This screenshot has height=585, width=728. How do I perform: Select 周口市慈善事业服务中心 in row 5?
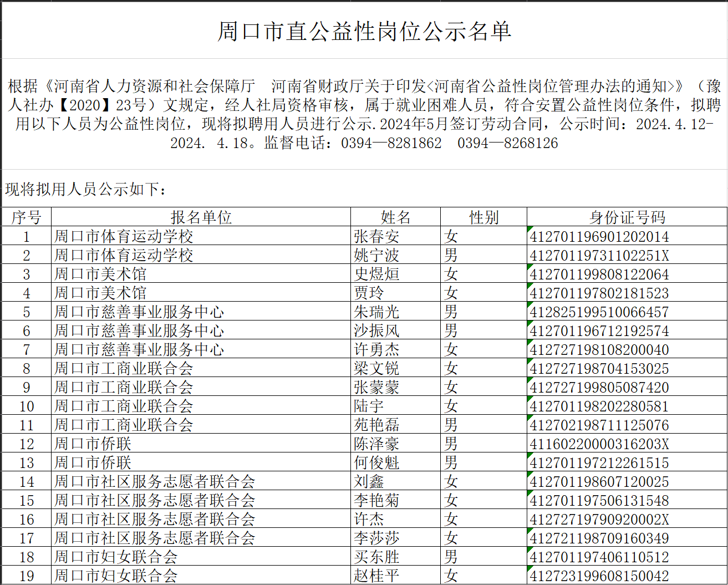coord(139,312)
